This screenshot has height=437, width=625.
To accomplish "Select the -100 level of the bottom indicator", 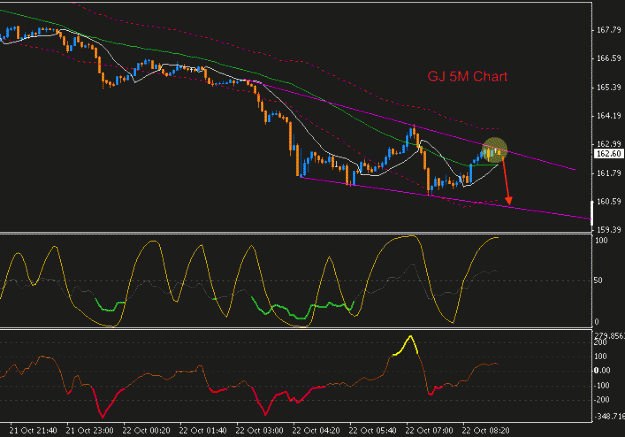I will (x=602, y=386).
